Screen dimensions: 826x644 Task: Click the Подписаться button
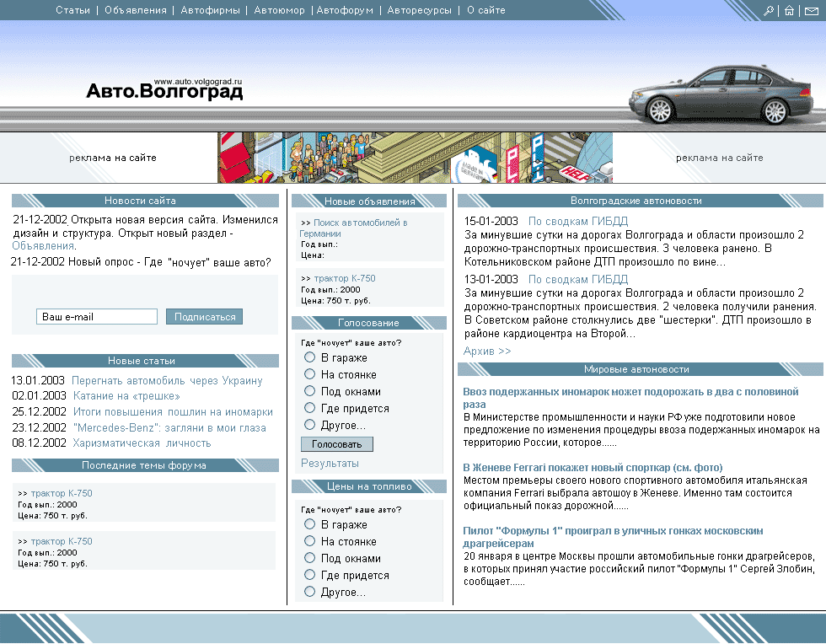[x=204, y=317]
